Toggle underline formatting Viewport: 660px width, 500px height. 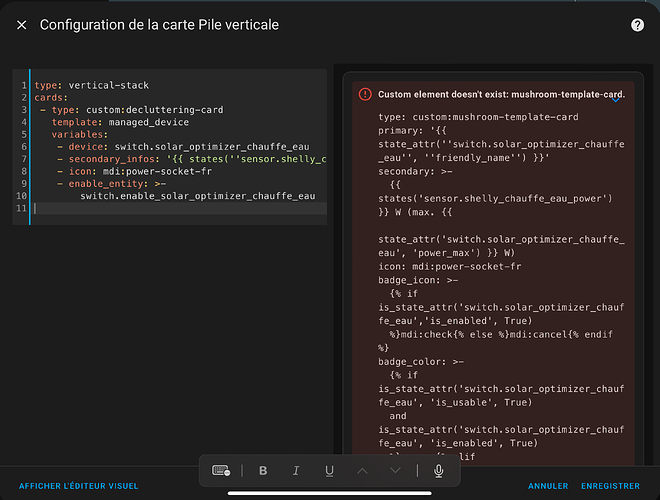(330, 471)
